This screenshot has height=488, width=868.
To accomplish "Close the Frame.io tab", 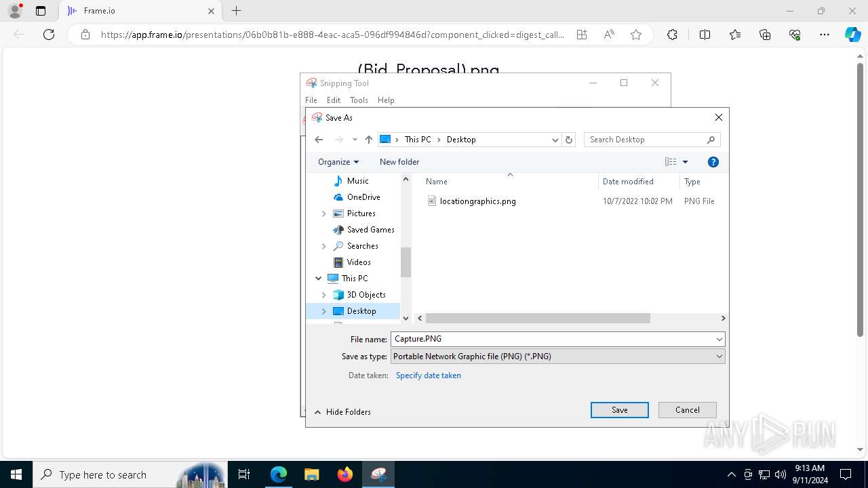I will (x=211, y=11).
